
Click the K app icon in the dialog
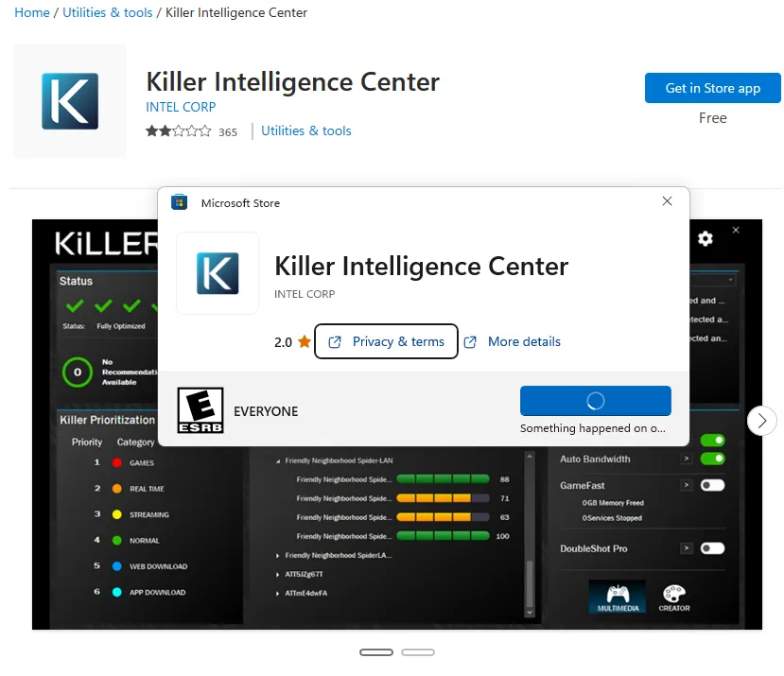click(218, 273)
